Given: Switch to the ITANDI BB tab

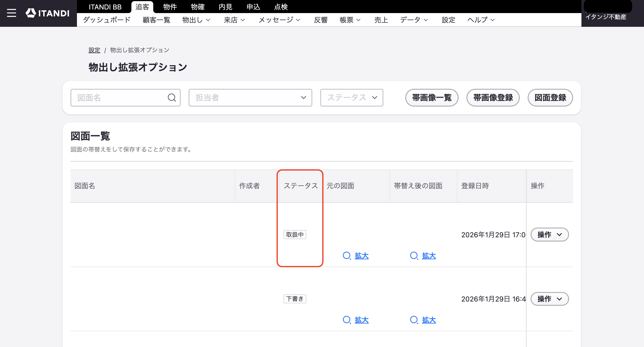Looking at the screenshot, I should pos(105,7).
